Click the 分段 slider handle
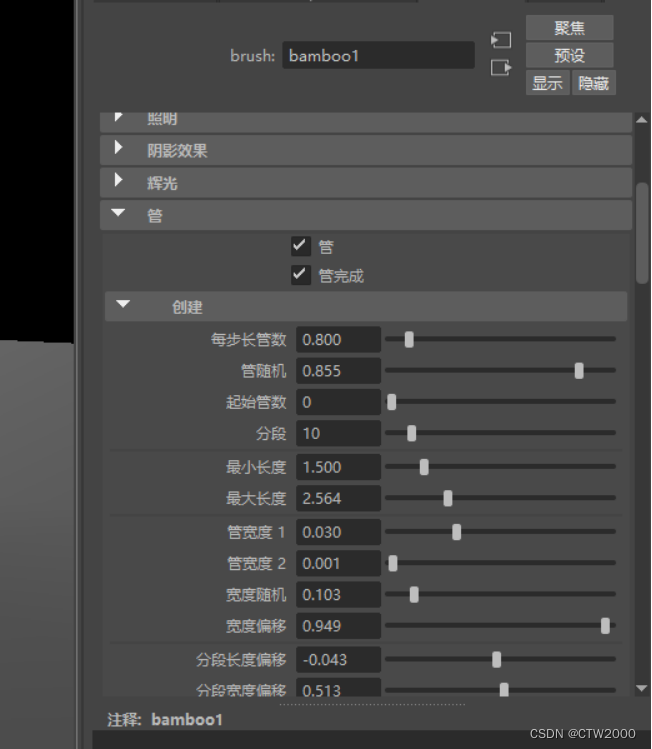This screenshot has width=652, height=749. (x=411, y=433)
